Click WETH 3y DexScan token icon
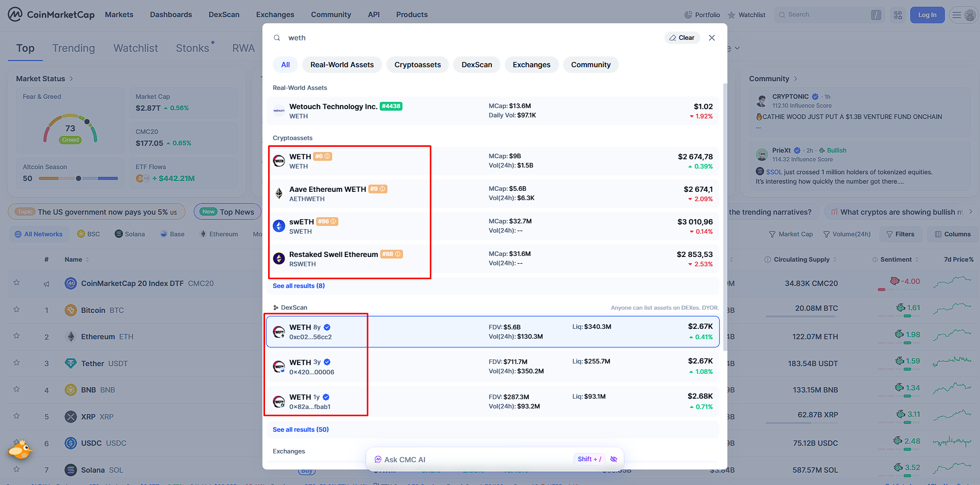This screenshot has width=980, height=485. click(279, 367)
